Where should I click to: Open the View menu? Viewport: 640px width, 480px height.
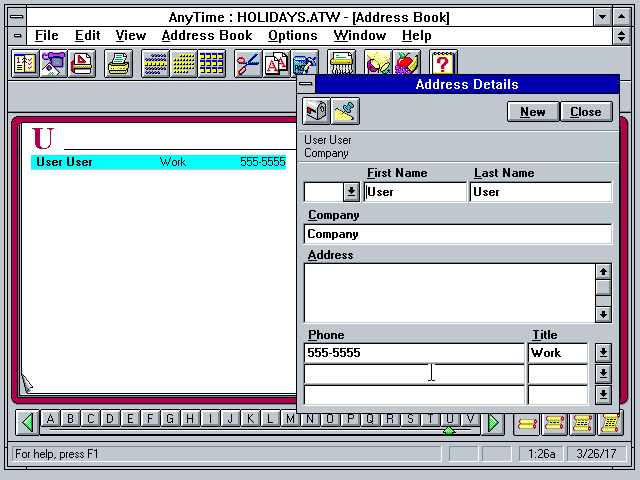(x=131, y=36)
